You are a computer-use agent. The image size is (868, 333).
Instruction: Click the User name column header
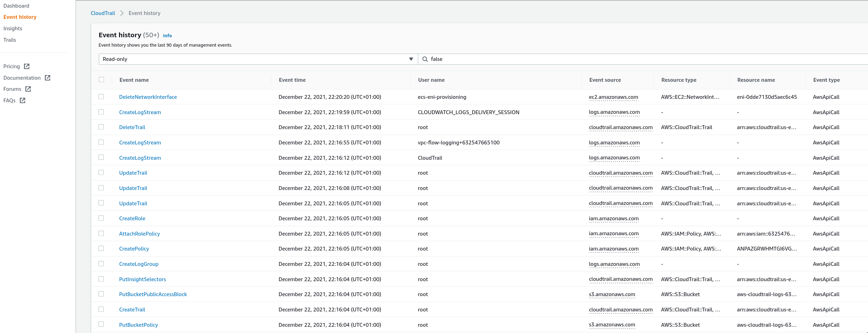(x=431, y=80)
